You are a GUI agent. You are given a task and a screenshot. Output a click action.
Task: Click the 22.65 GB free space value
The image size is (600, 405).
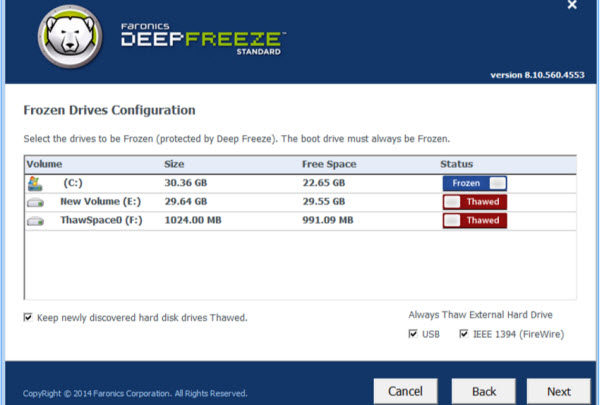(324, 183)
